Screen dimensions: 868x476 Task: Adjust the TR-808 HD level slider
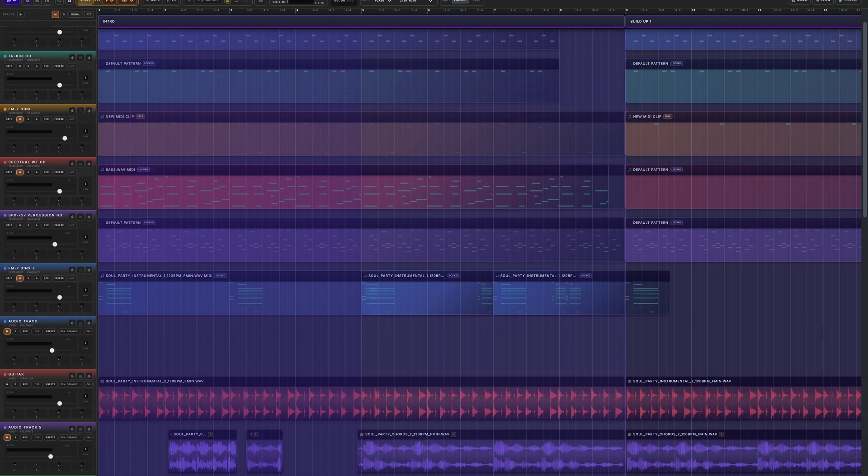pyautogui.click(x=60, y=85)
